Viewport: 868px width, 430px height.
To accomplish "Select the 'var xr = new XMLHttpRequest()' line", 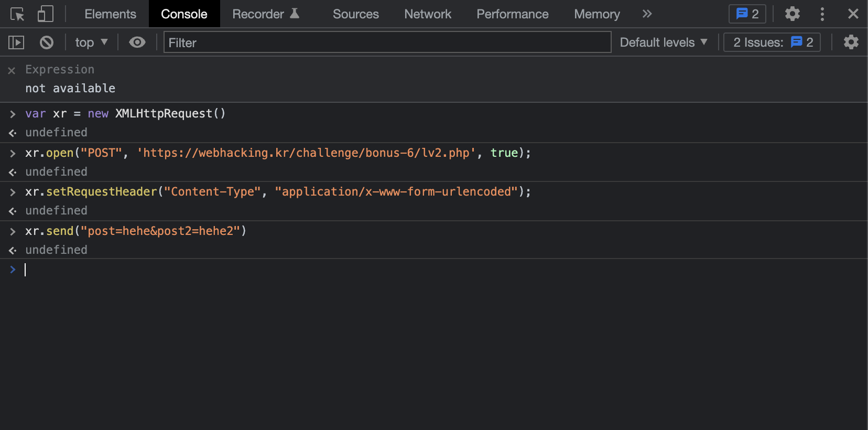I will (x=125, y=113).
